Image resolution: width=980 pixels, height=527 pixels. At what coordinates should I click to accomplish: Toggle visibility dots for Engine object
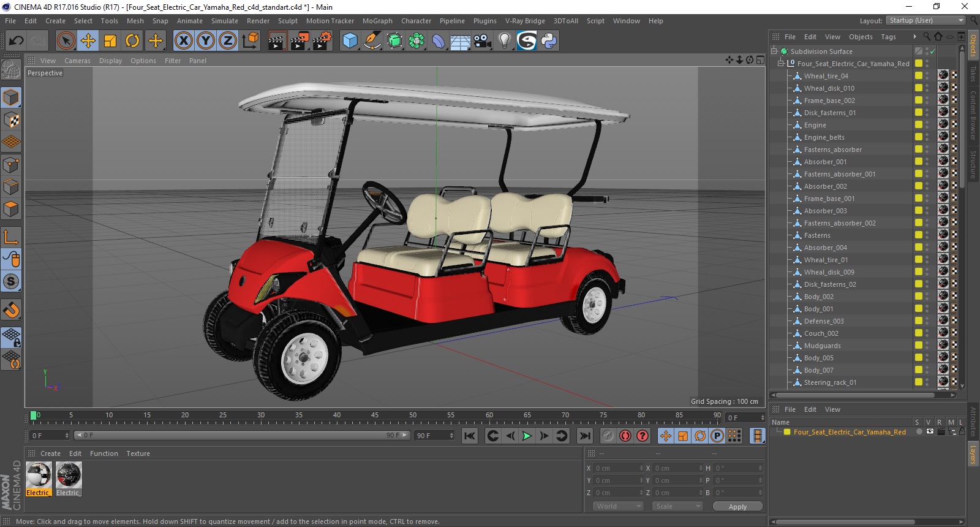click(927, 125)
